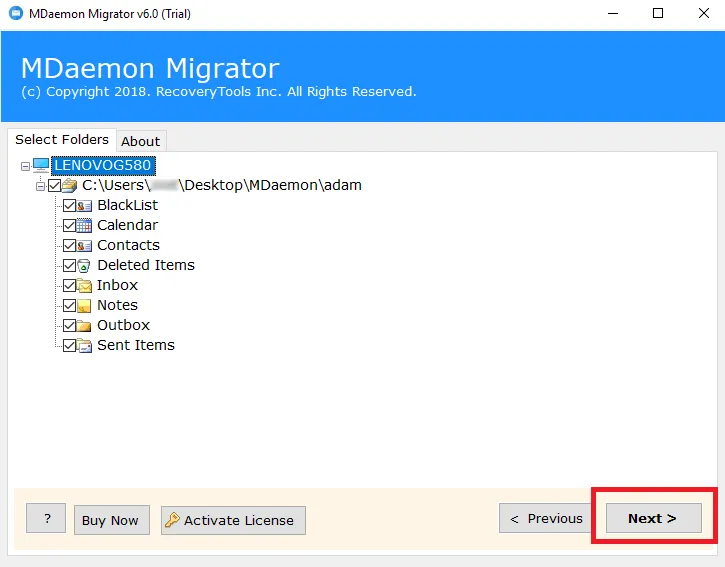Viewport: 725px width, 567px height.
Task: Collapse the adam folder path node
Action: [41, 186]
